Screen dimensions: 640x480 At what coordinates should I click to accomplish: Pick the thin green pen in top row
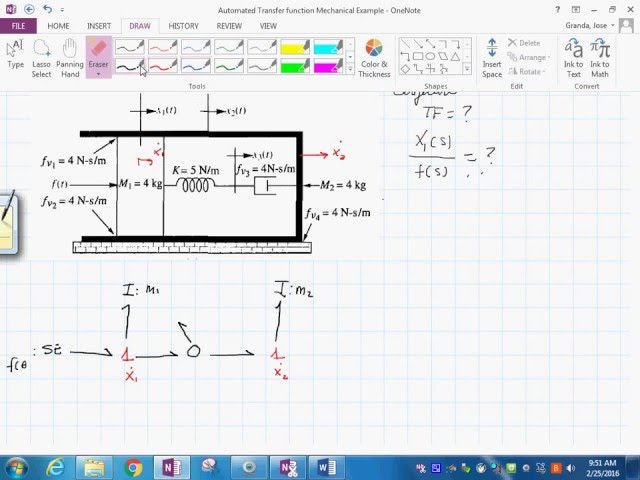[229, 47]
